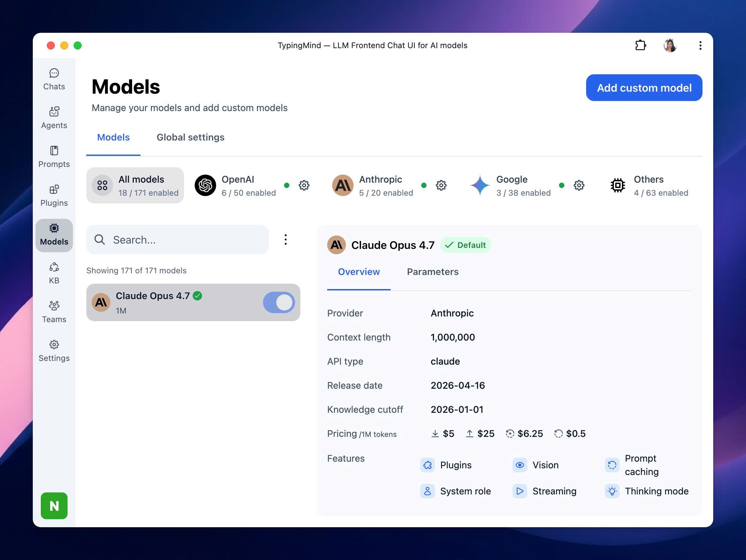Click the "18 / 171 enabled" count
The image size is (746, 560).
pos(149,193)
